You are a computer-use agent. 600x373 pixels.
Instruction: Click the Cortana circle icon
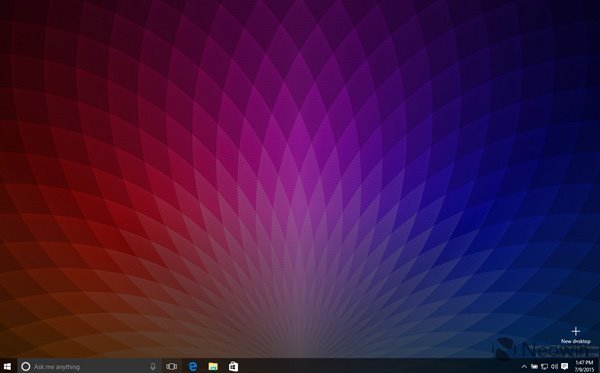[x=26, y=366]
